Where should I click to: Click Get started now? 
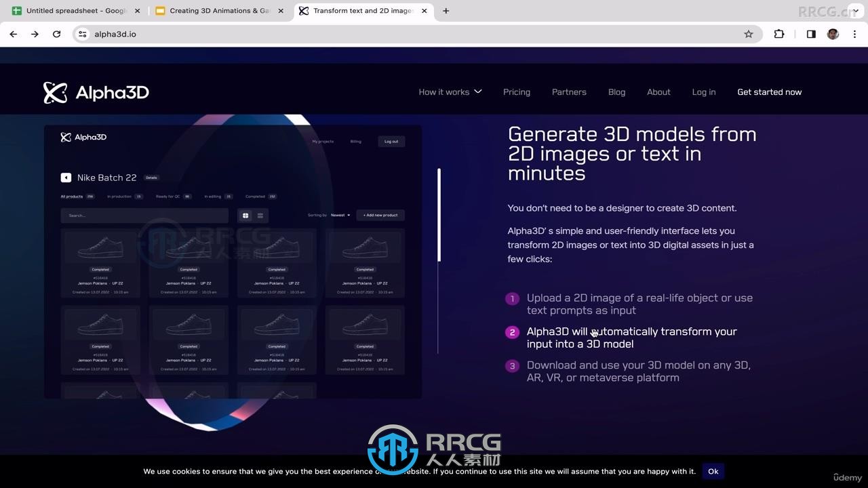point(769,92)
